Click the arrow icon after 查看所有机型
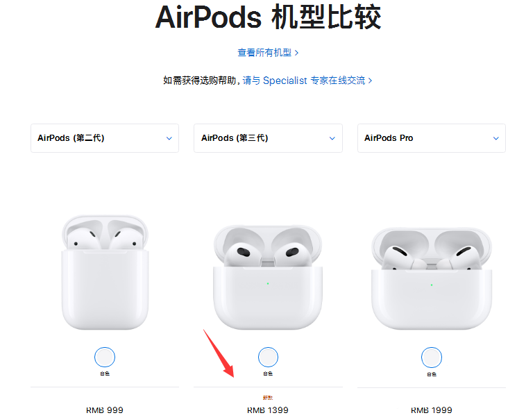 (x=297, y=53)
